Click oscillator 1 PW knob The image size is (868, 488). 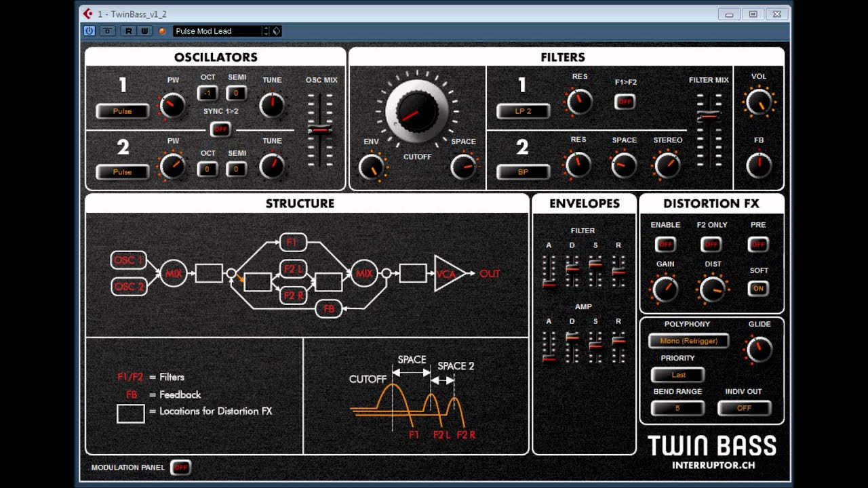(x=173, y=106)
